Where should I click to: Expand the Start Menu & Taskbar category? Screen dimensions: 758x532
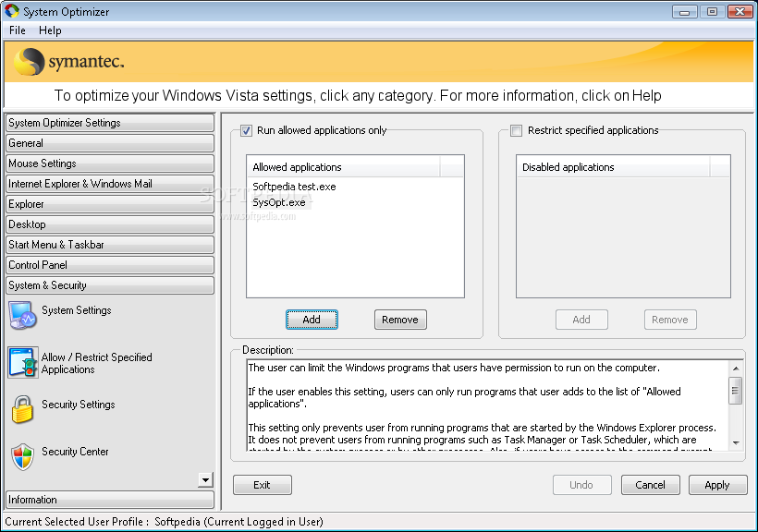coord(110,245)
